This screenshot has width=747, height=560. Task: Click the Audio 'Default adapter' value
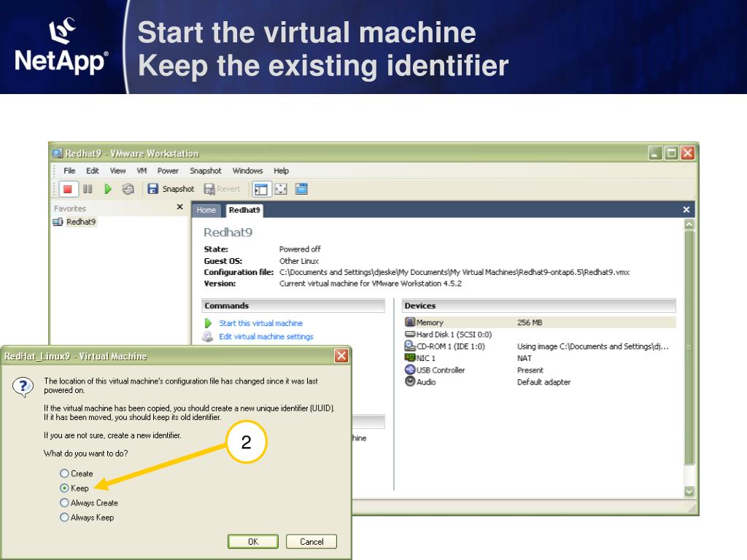click(543, 382)
